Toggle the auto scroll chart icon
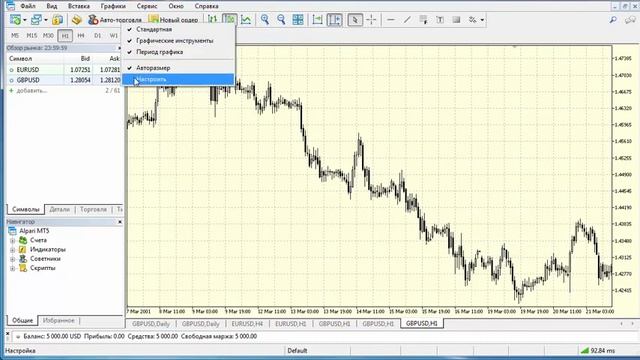Screen dimensions: 640x360 tap(317, 20)
